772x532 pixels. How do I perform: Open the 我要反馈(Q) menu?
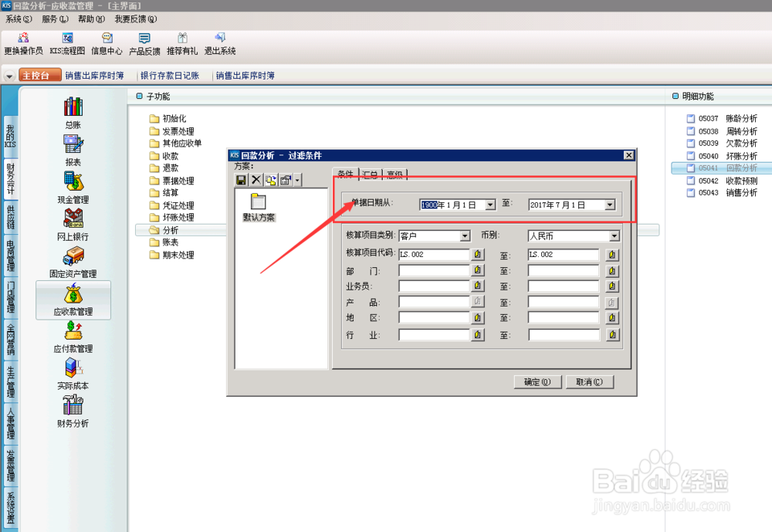[136, 19]
